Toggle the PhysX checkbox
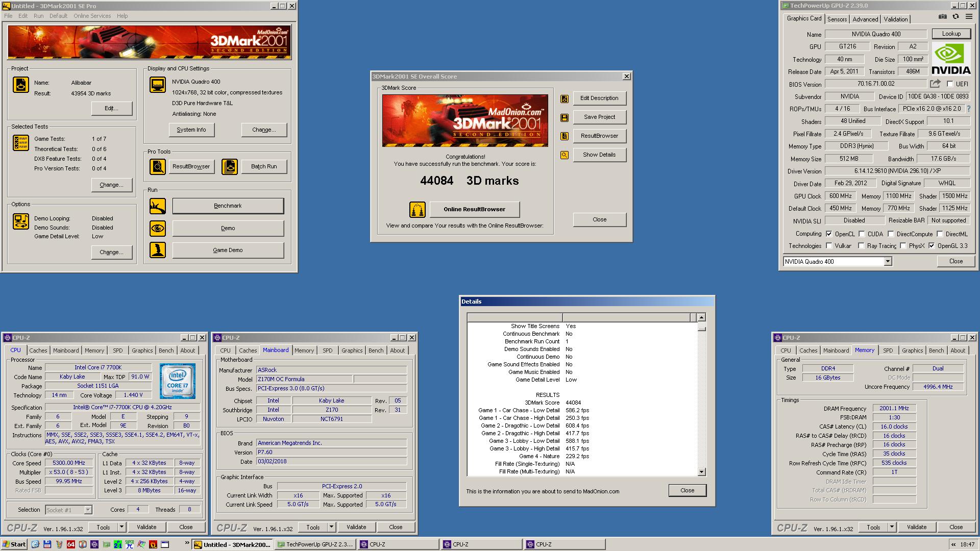Viewport: 980px width, 551px height. (x=903, y=245)
